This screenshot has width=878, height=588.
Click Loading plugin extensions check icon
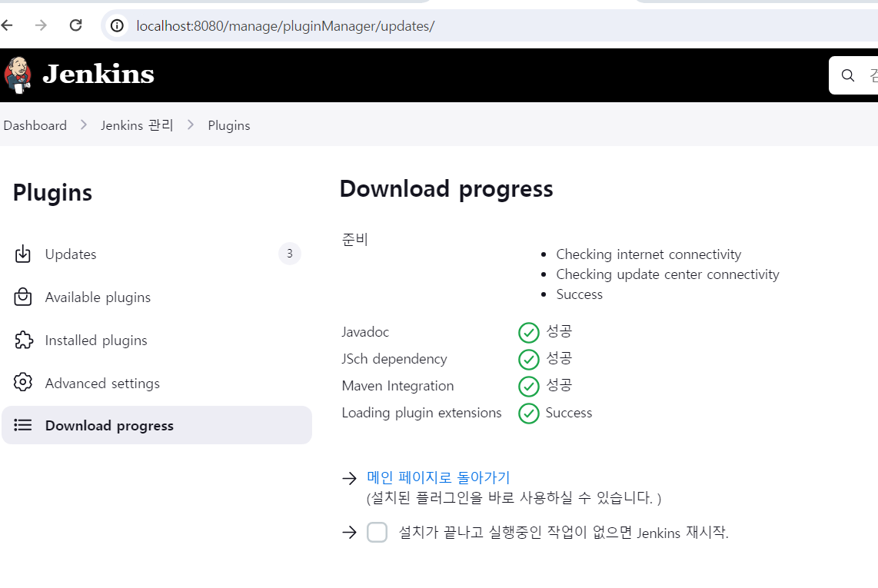click(529, 414)
